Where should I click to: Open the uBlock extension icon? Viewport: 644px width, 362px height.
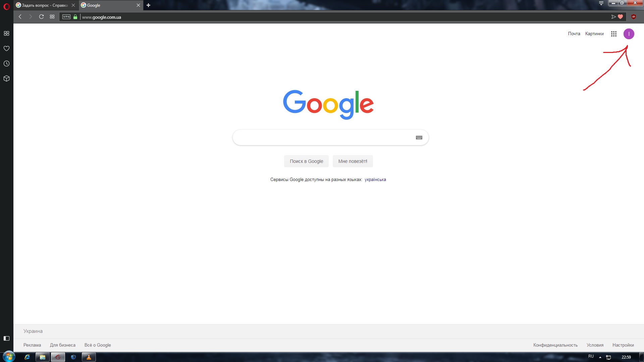coord(634,17)
